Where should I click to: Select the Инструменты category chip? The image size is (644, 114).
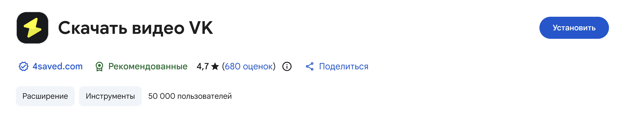[x=110, y=96]
